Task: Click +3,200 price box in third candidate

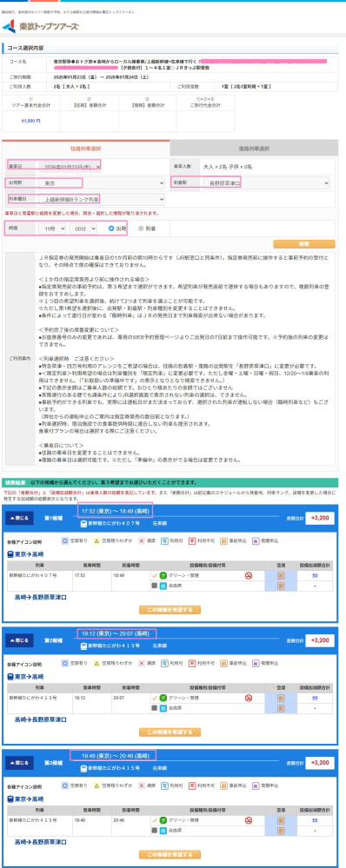Action: tap(319, 763)
